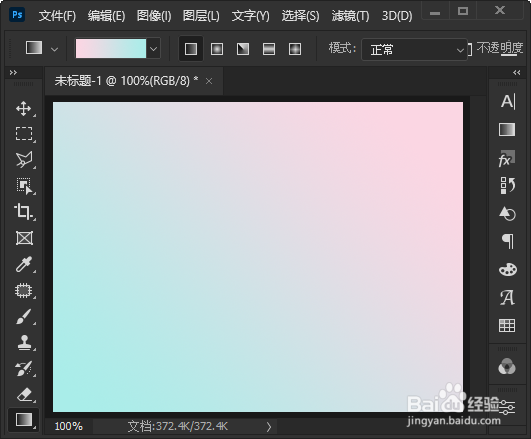Click the 100% zoom level field
Screen dimensions: 531x439
tap(69, 426)
